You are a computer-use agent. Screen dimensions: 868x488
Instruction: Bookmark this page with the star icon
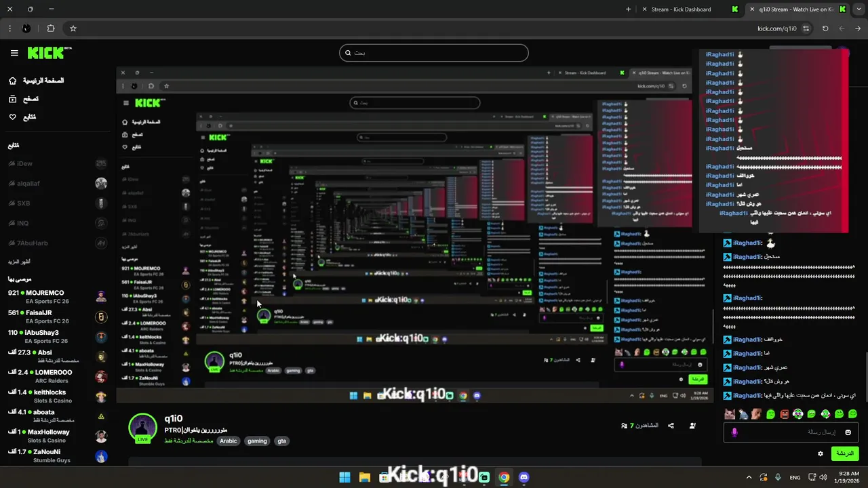click(x=73, y=28)
